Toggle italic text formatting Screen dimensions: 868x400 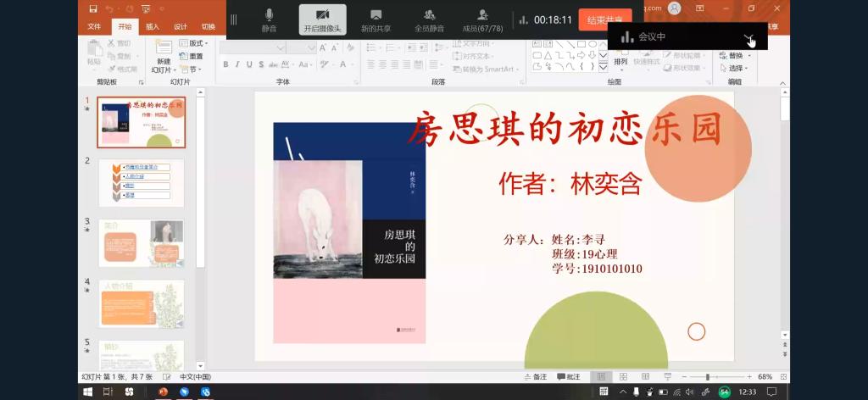click(237, 64)
